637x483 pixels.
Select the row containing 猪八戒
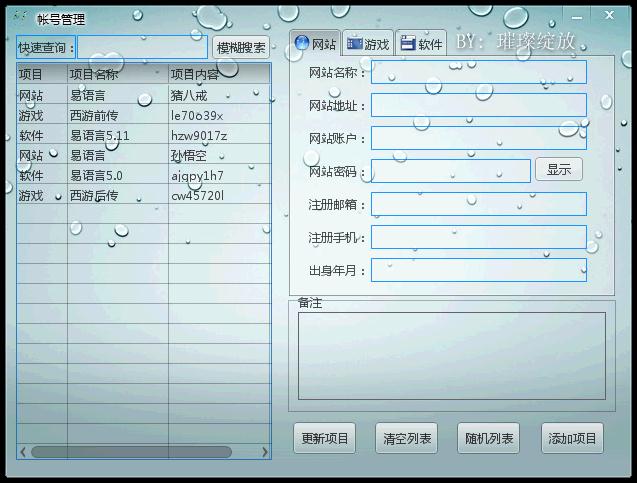point(144,95)
